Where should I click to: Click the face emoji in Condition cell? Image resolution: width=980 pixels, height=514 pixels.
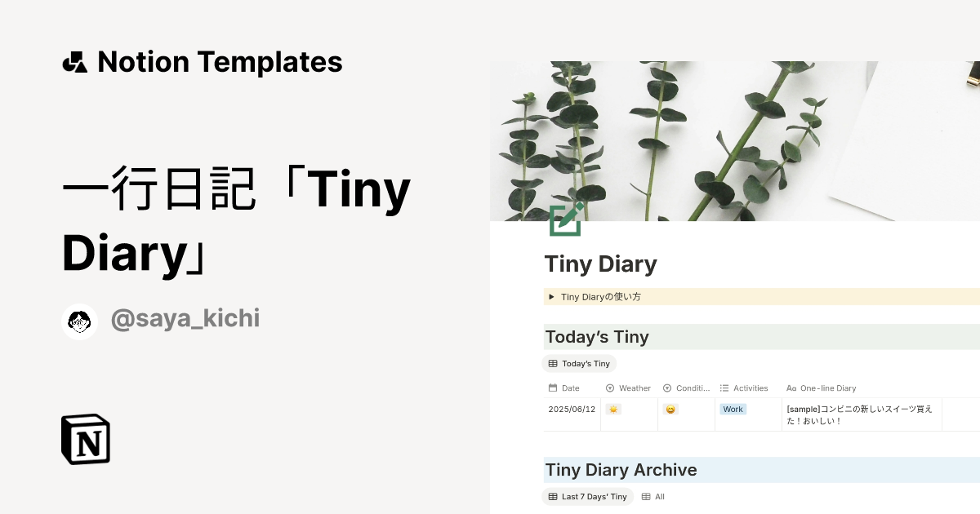(670, 410)
